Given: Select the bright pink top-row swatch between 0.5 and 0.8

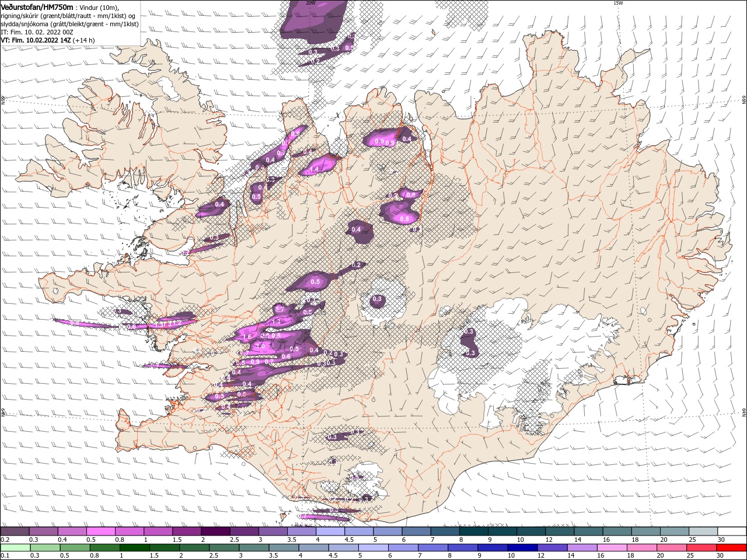Looking at the screenshot, I should click(101, 531).
